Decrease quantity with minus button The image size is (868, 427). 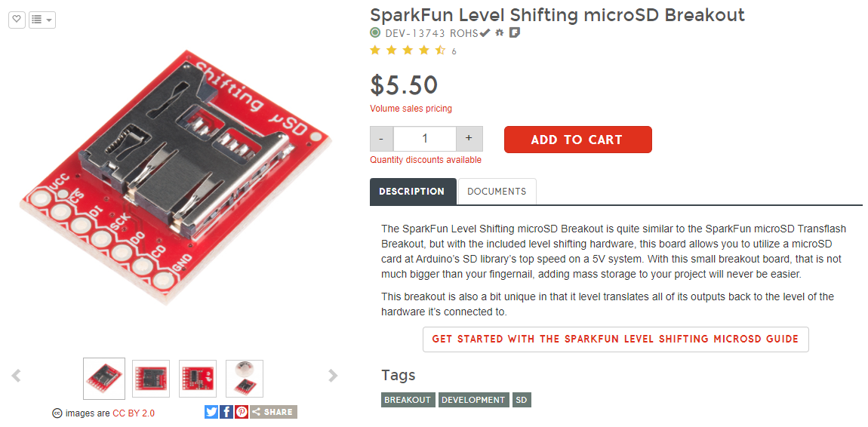pyautogui.click(x=381, y=139)
